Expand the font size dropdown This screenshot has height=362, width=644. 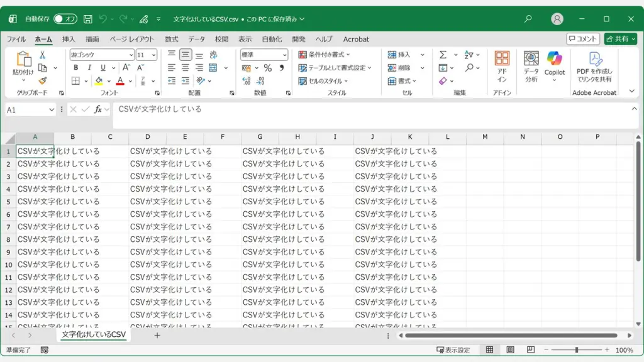(x=154, y=55)
